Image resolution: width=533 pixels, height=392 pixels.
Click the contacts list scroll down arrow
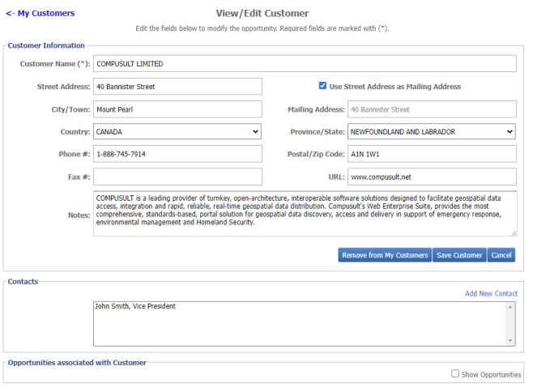pyautogui.click(x=510, y=341)
